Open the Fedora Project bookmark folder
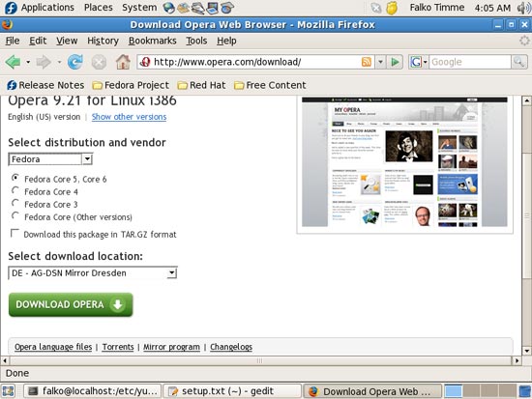The height and width of the screenshot is (399, 532). 131,85
